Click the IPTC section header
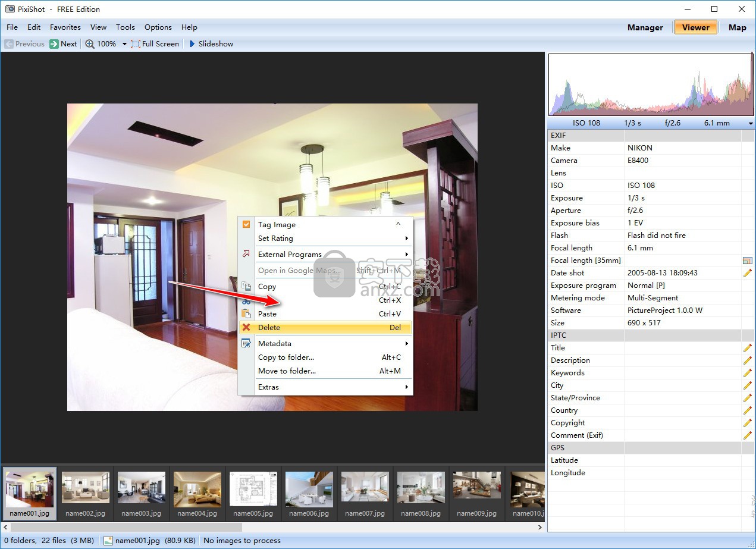 coord(651,335)
